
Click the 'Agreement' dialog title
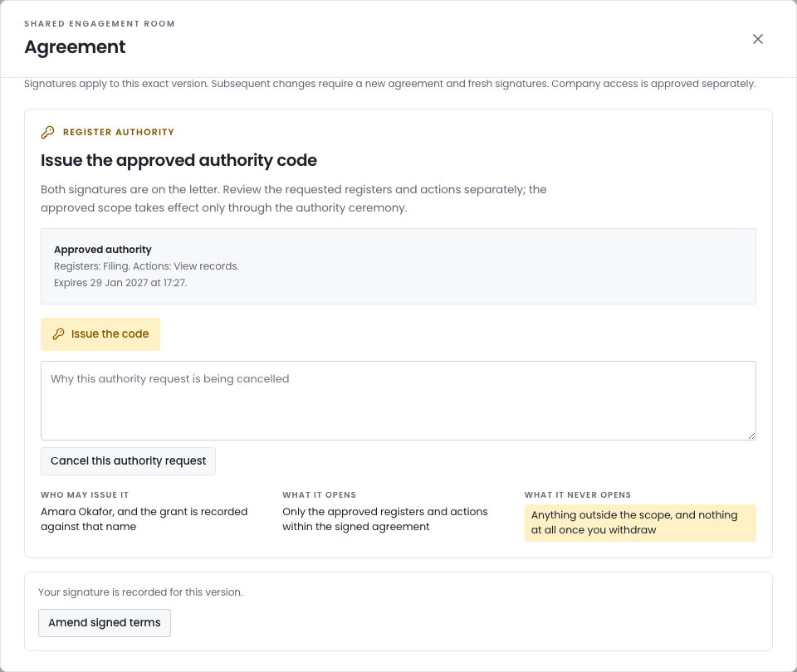[x=75, y=46]
